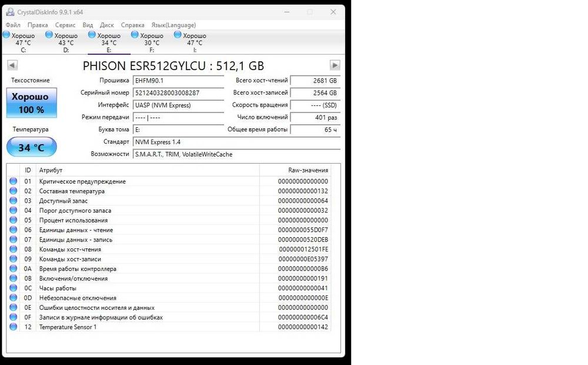Click power-on count value 401 раз
The image size is (588, 365).
(x=315, y=118)
